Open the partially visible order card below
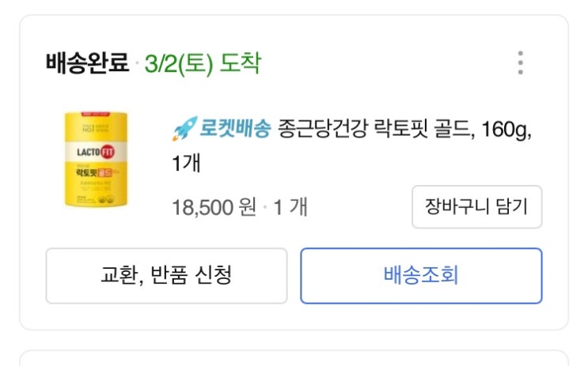 tap(294, 358)
